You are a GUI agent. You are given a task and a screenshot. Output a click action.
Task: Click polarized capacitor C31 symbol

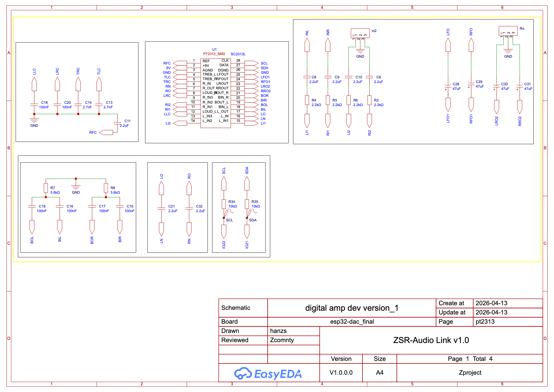pyautogui.click(x=520, y=86)
